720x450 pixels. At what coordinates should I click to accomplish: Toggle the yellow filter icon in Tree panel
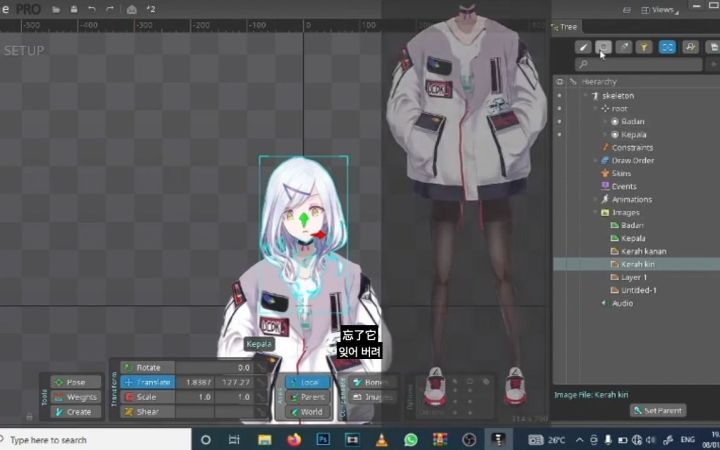tap(644, 47)
